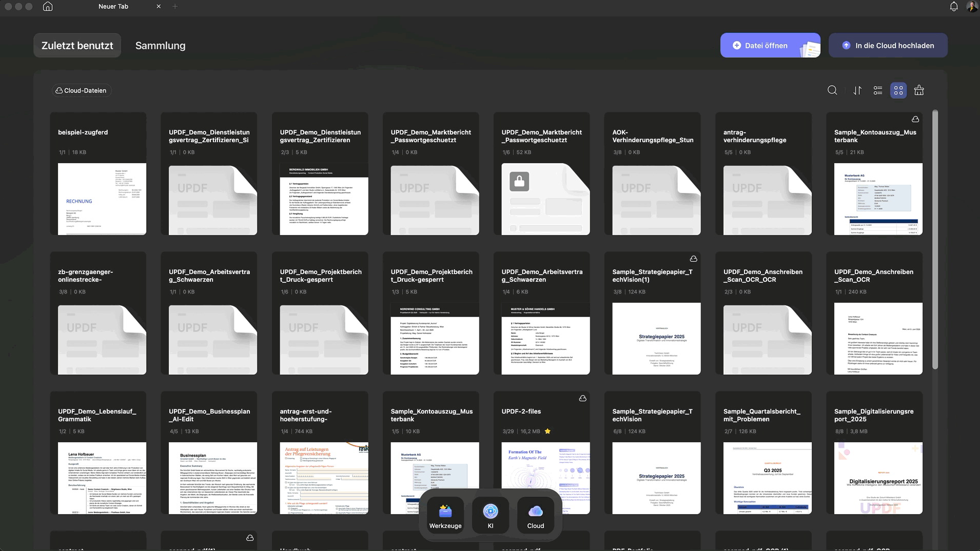
Task: Open the 5 KB Dienstleistungsvertrag_Zertifizieren thumbnail
Action: click(x=324, y=199)
